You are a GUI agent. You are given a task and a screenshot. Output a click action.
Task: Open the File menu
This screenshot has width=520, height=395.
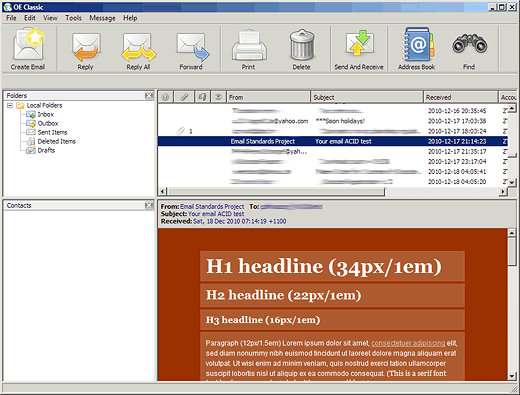point(11,18)
